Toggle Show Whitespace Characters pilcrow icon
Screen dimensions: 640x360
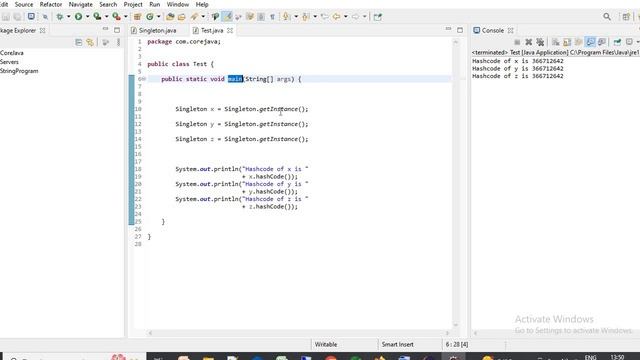[272, 17]
